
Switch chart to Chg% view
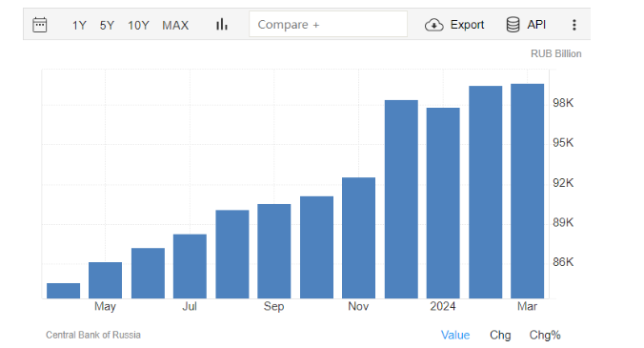click(x=545, y=335)
